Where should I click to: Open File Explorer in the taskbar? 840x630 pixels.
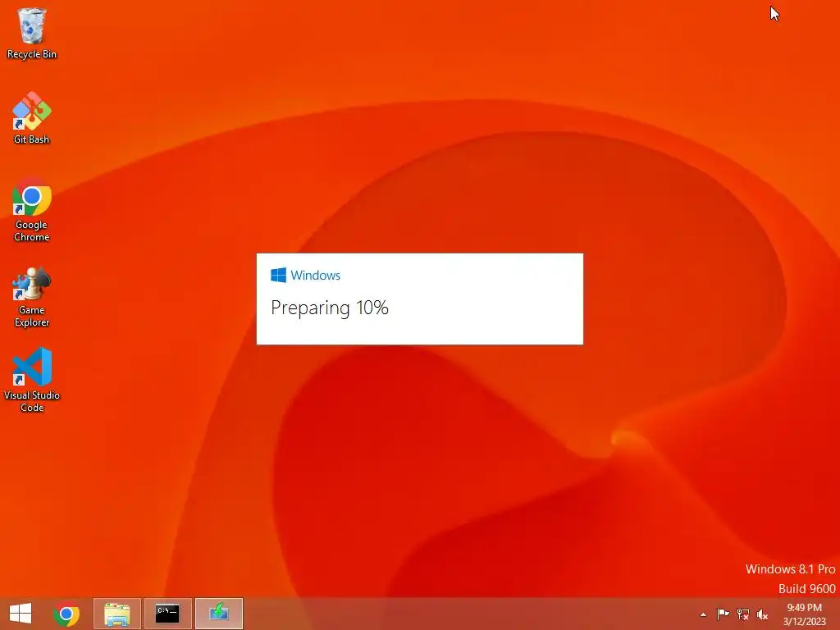117,614
